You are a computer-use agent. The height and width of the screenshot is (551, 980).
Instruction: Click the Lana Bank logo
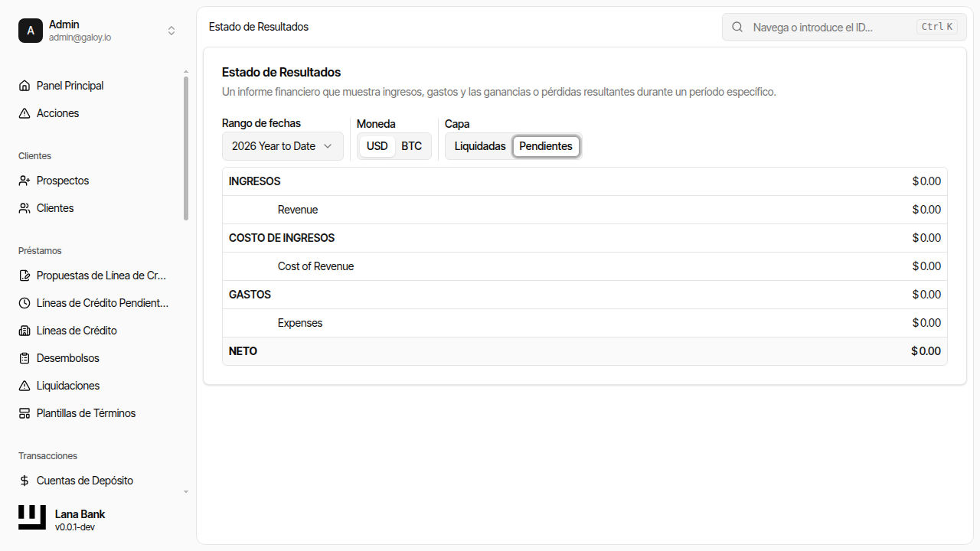pyautogui.click(x=32, y=517)
